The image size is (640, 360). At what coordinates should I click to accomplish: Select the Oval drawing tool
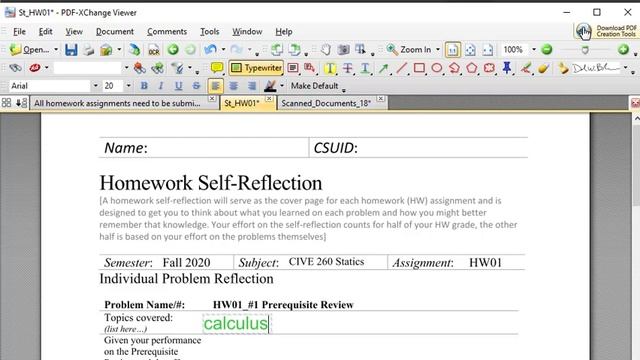pyautogui.click(x=437, y=68)
